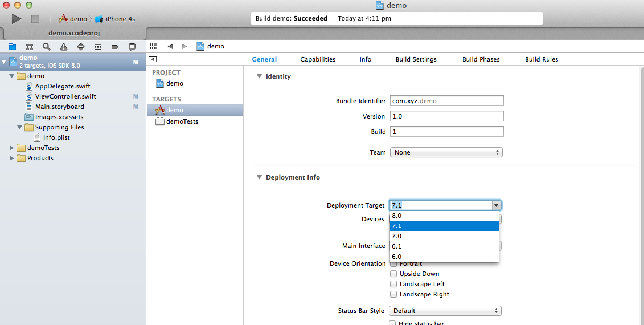644x325 pixels.
Task: Show related items grid icon
Action: (154, 46)
